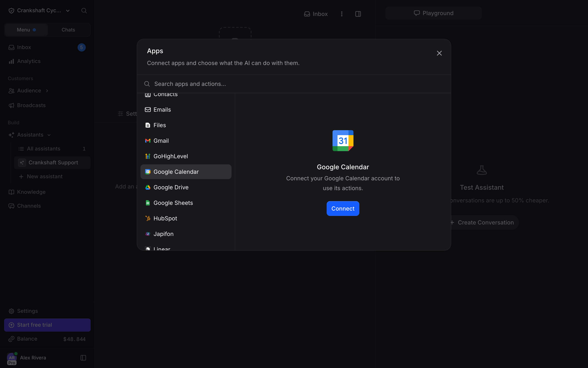Click the Google Drive triangle icon
Viewport: 588px width, 368px height.
pyautogui.click(x=148, y=187)
